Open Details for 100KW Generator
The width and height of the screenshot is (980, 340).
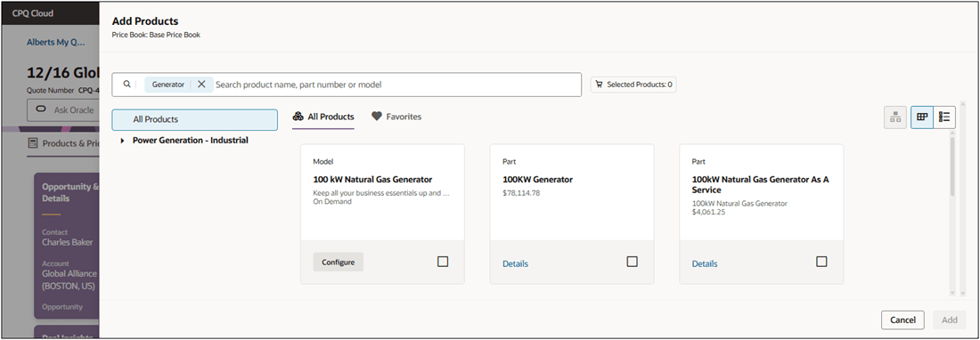[515, 263]
